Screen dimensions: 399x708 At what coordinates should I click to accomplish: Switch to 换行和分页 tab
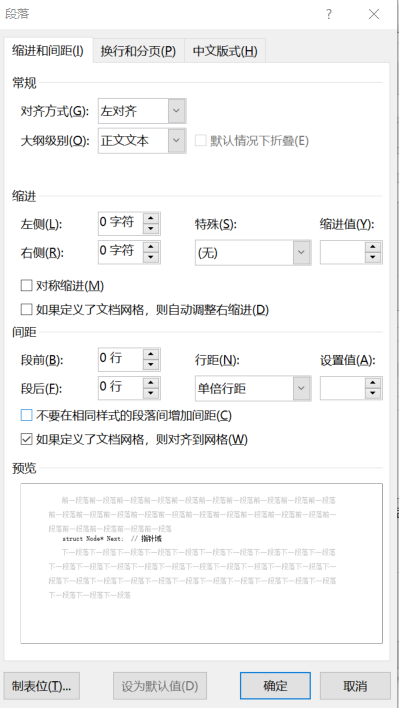tap(138, 51)
